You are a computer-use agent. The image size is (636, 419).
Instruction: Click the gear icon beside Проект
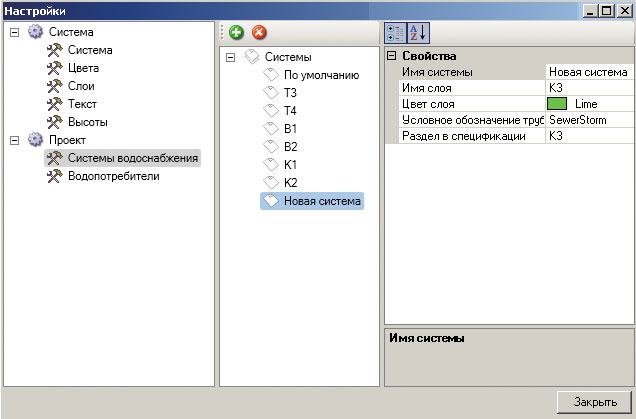[36, 140]
